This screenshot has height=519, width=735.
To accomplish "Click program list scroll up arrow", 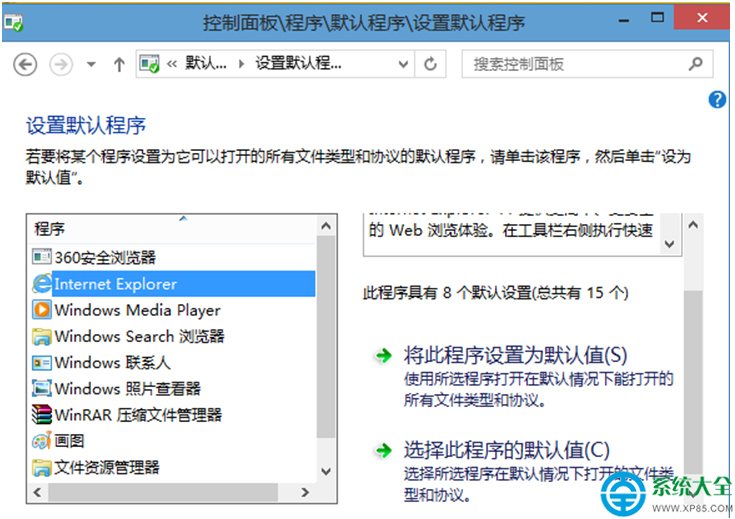I will 326,226.
